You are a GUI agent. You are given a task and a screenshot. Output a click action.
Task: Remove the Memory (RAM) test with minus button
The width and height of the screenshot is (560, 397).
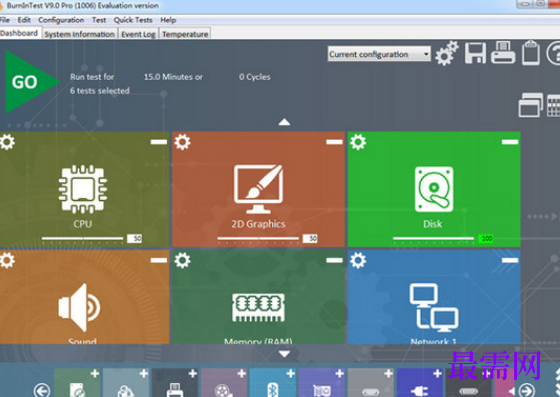coord(334,260)
